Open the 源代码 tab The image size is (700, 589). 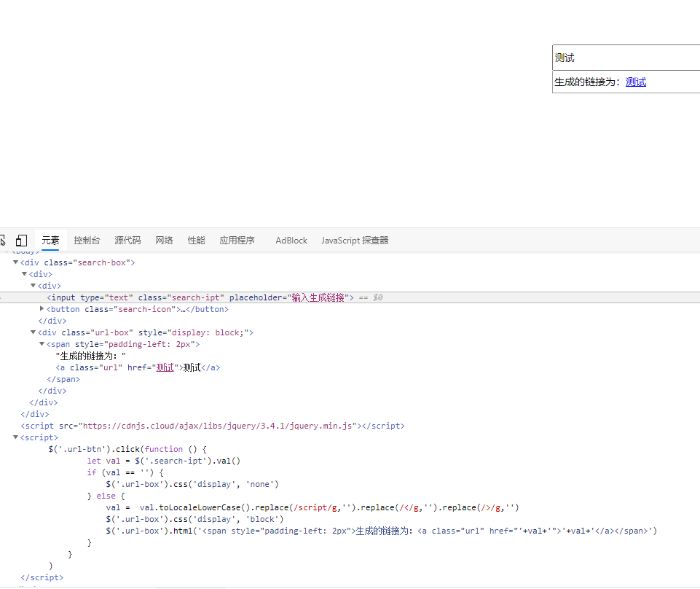click(127, 241)
